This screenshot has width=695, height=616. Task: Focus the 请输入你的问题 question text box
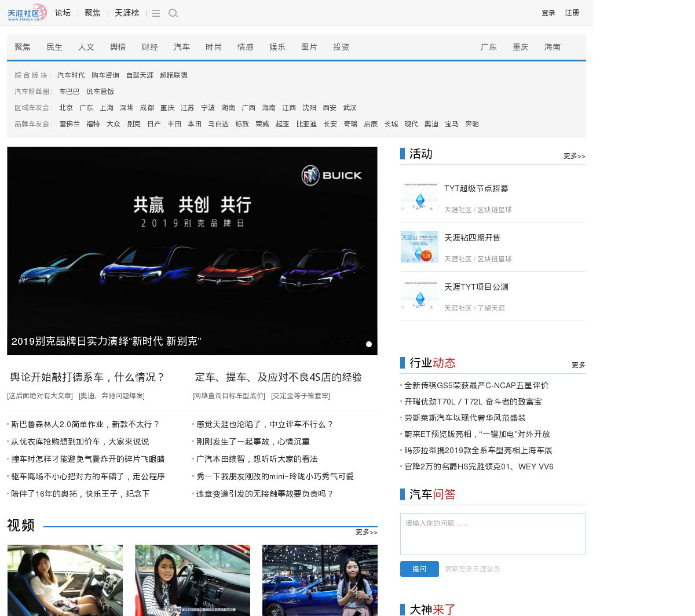point(493,534)
